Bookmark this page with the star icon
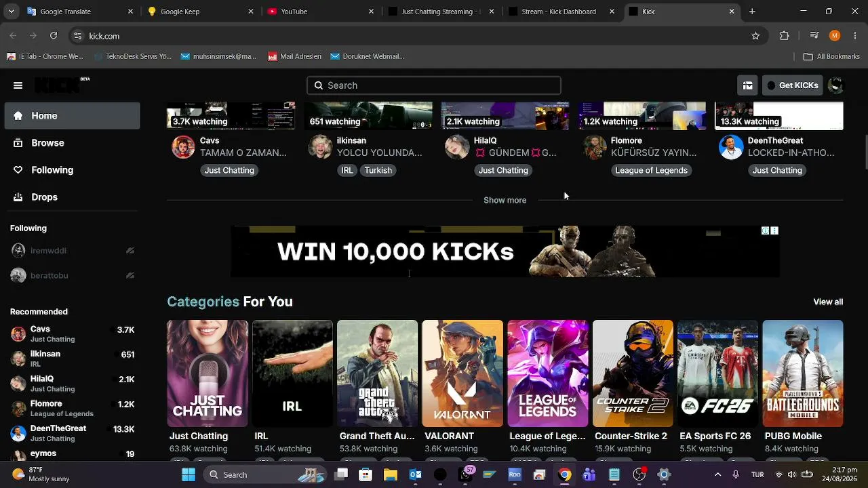Viewport: 868px width, 488px height. pos(755,36)
